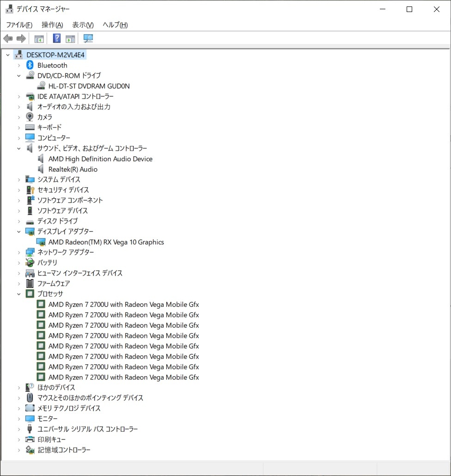This screenshot has height=476, width=451.
Task: Click the processor icon beside プロセッサ
Action: click(30, 293)
